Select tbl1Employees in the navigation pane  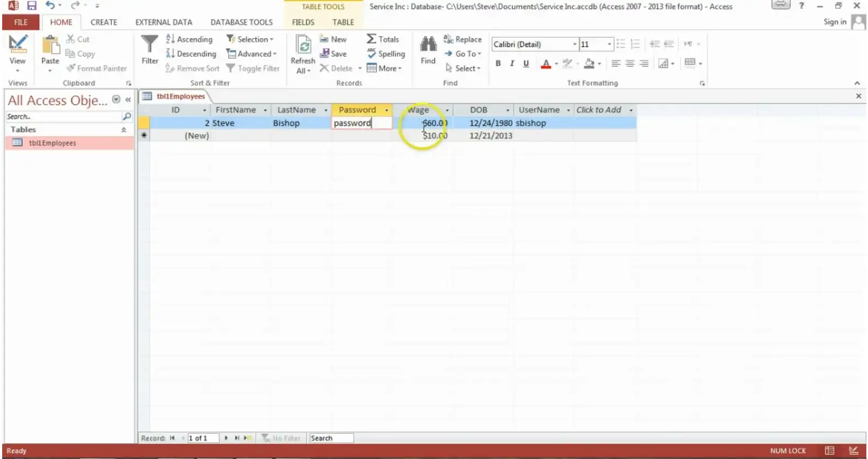pyautogui.click(x=52, y=143)
